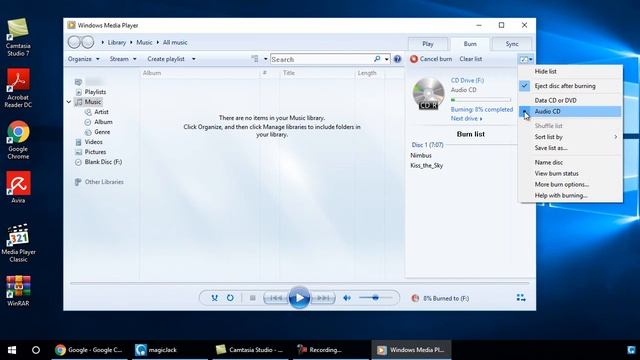
Task: Turn shuffle on in playback controls
Action: tap(214, 298)
